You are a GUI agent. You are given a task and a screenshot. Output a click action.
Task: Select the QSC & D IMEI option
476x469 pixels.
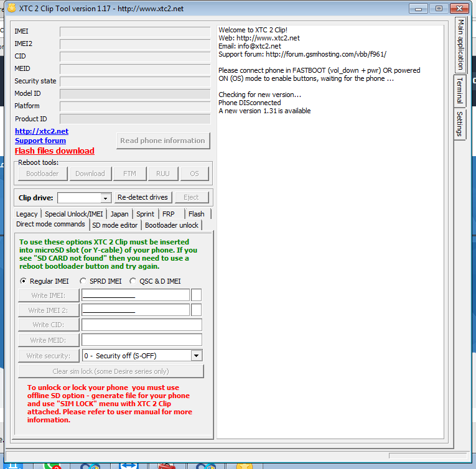[x=133, y=281]
